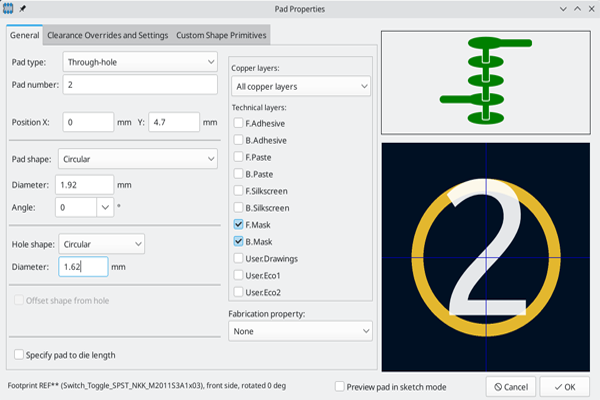The image size is (600, 400).
Task: Close the Pad Properties dialog
Action: tap(592, 9)
